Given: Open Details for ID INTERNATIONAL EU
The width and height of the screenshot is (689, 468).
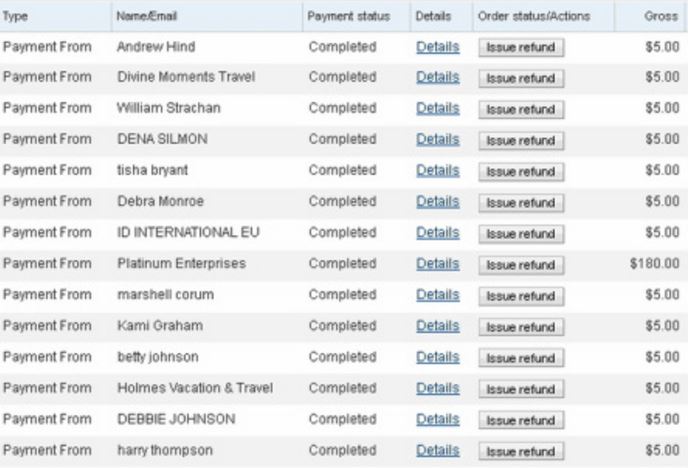Looking at the screenshot, I should point(438,233).
